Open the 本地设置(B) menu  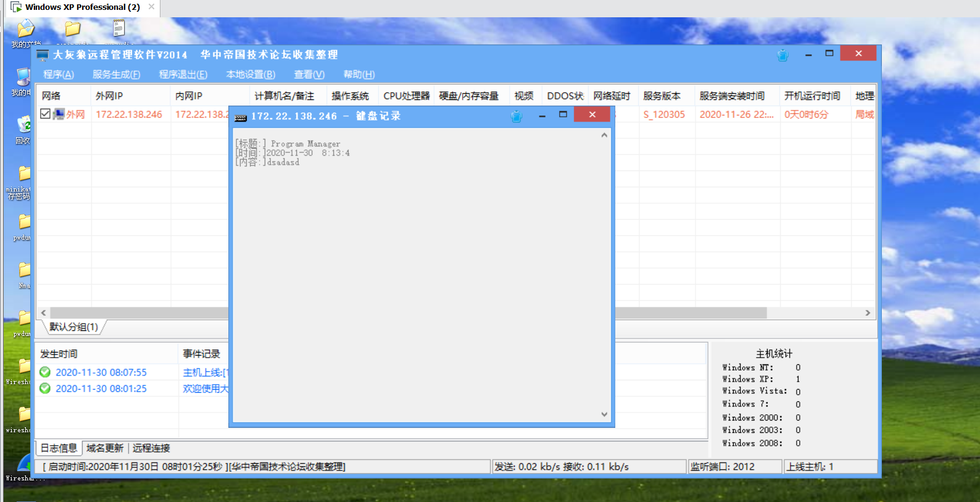coord(251,75)
